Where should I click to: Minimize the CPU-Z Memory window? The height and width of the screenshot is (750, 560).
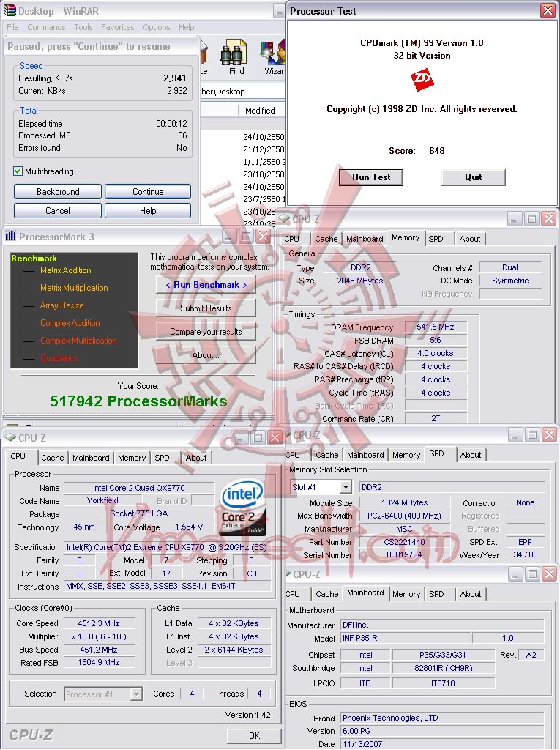coord(515,218)
